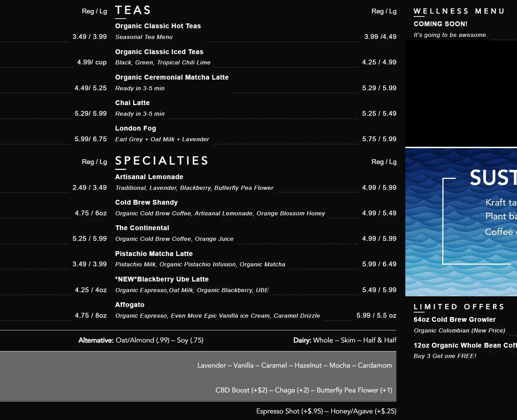Click left column price 5.99/ 6.75
The width and height of the screenshot is (517, 420).
click(x=91, y=139)
